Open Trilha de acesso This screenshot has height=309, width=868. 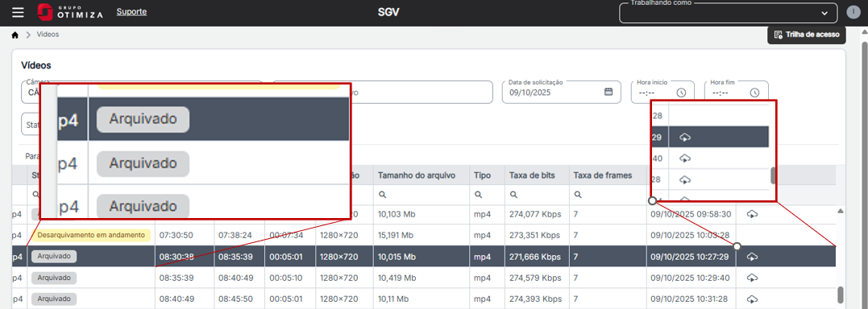click(807, 35)
